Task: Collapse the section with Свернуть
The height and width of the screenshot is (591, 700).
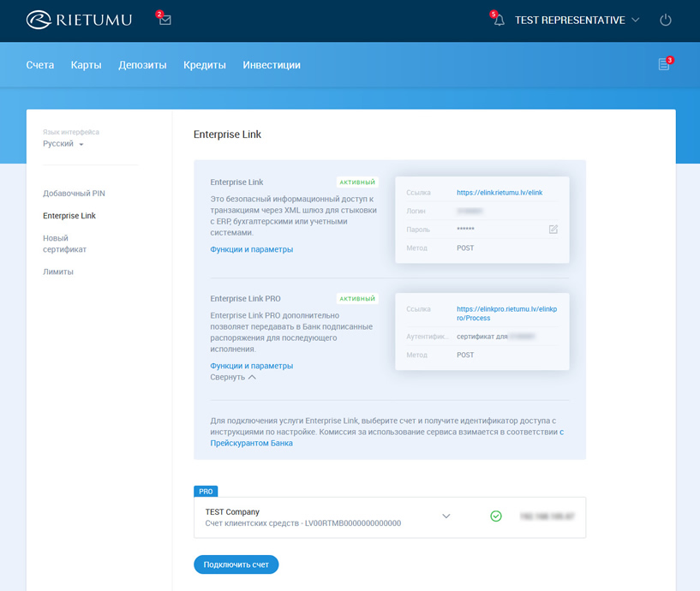Action: tap(233, 377)
